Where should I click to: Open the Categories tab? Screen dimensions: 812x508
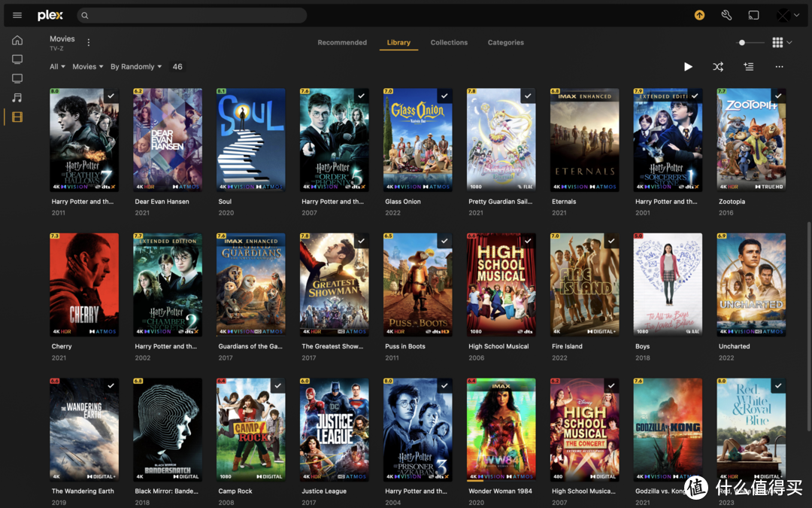click(505, 42)
